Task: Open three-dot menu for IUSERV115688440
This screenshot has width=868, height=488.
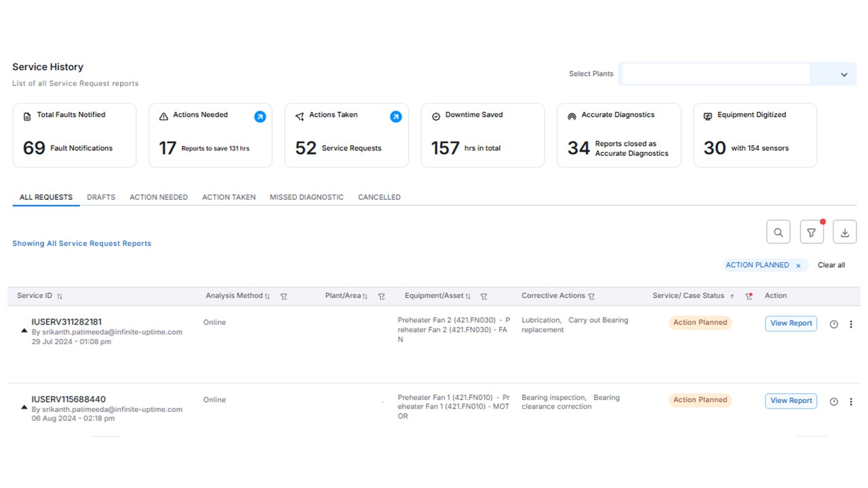Action: [851, 402]
